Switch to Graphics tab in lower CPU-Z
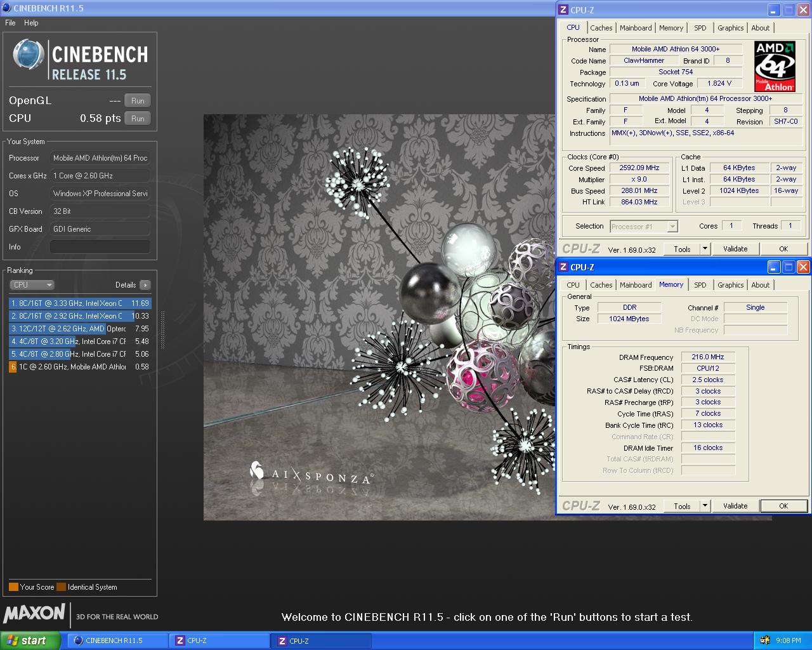The width and height of the screenshot is (812, 650). click(x=731, y=285)
